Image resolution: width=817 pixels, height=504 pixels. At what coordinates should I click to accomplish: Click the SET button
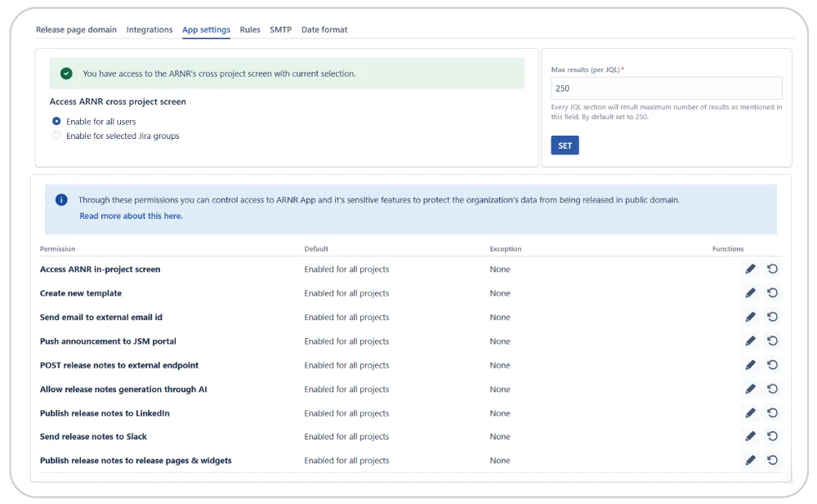[563, 145]
